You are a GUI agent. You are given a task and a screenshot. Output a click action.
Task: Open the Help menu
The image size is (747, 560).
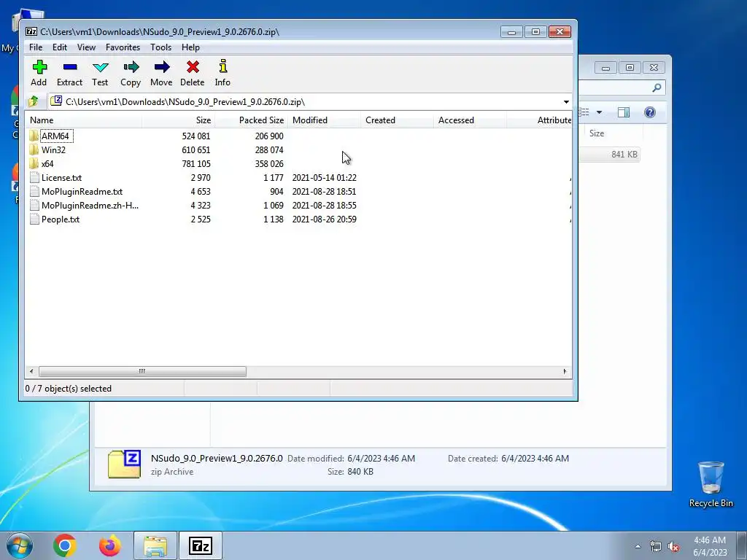(190, 47)
